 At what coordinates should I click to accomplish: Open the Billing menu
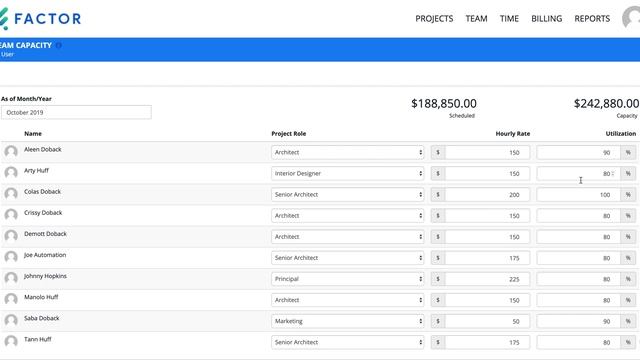(547, 18)
